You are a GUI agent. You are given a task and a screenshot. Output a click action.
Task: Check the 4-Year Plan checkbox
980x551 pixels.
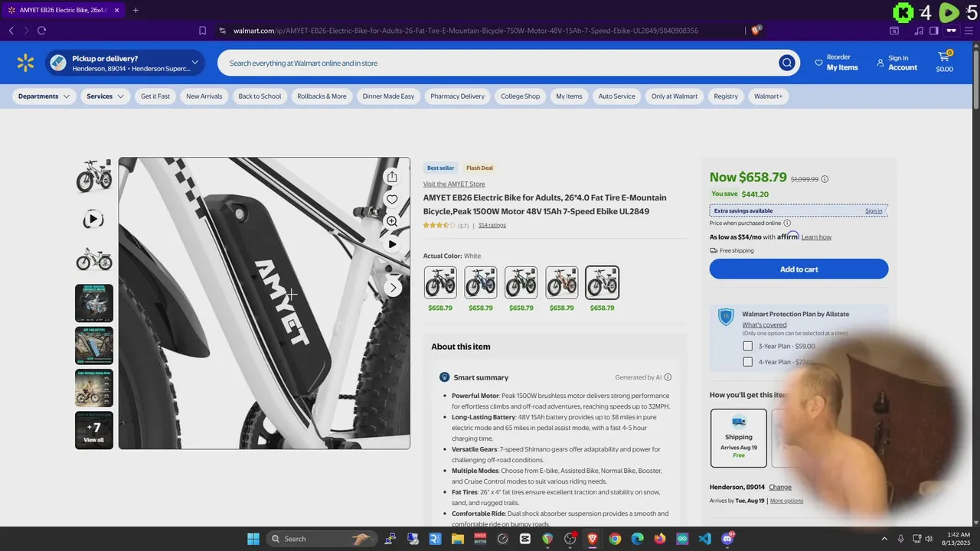[x=747, y=362]
